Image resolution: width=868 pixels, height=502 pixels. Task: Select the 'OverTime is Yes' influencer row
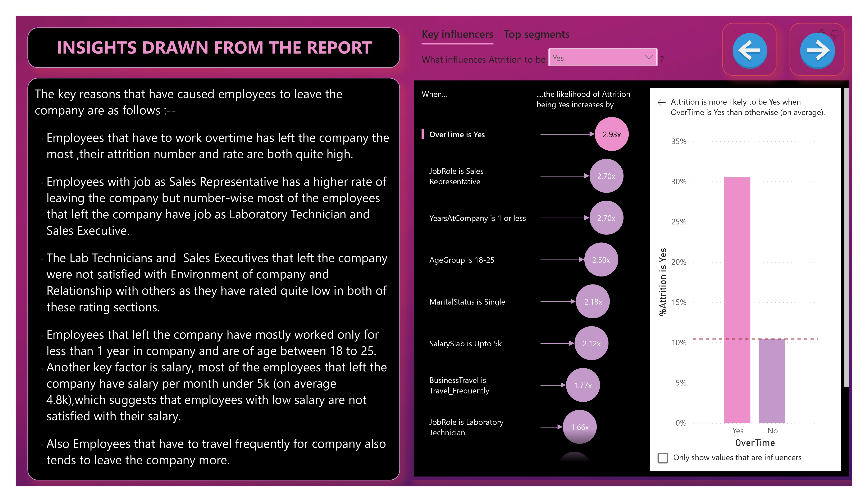click(x=457, y=135)
